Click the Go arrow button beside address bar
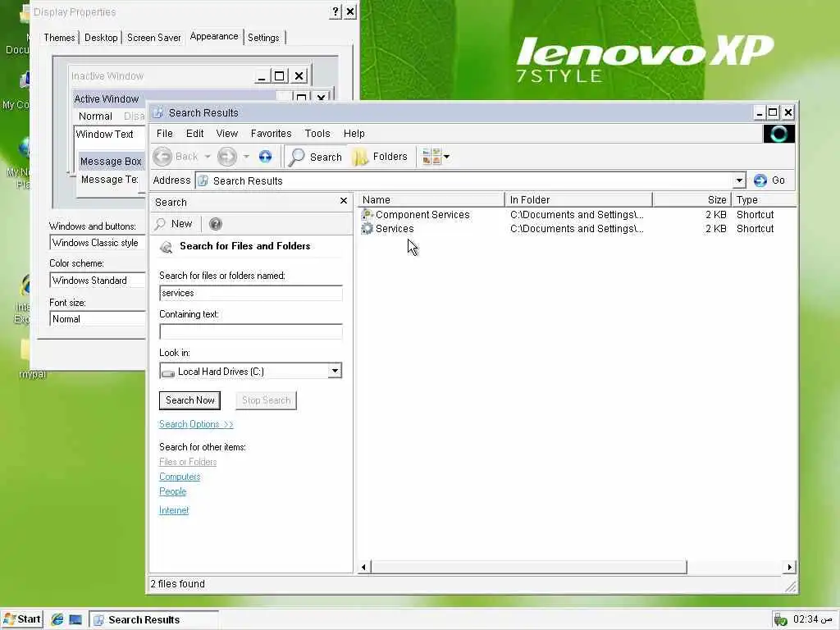Image resolution: width=840 pixels, height=630 pixels. [769, 180]
